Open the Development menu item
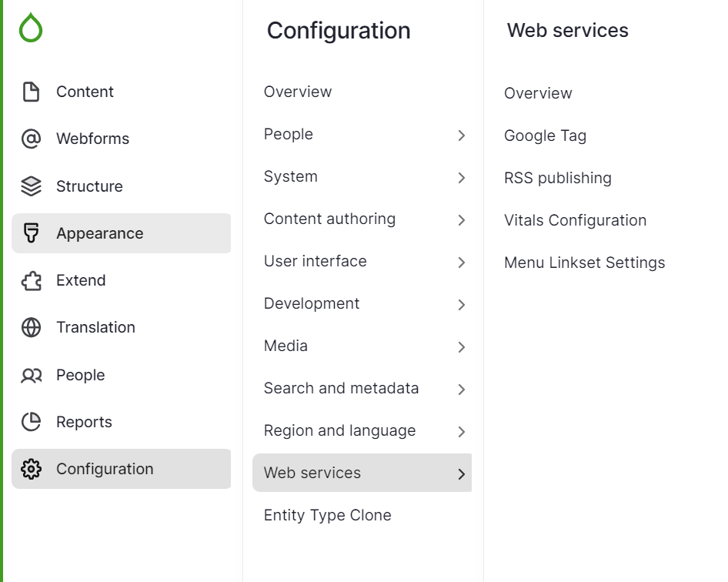The width and height of the screenshot is (728, 582). [312, 303]
